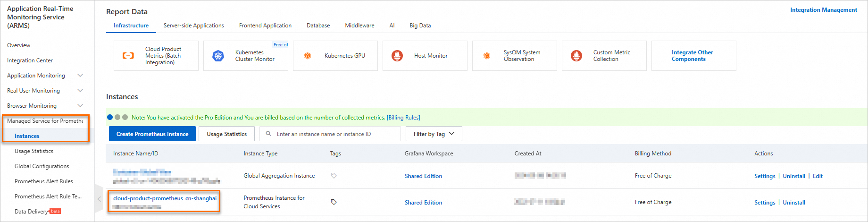This screenshot has width=868, height=222.
Task: Switch to the Database tab
Action: pos(318,26)
